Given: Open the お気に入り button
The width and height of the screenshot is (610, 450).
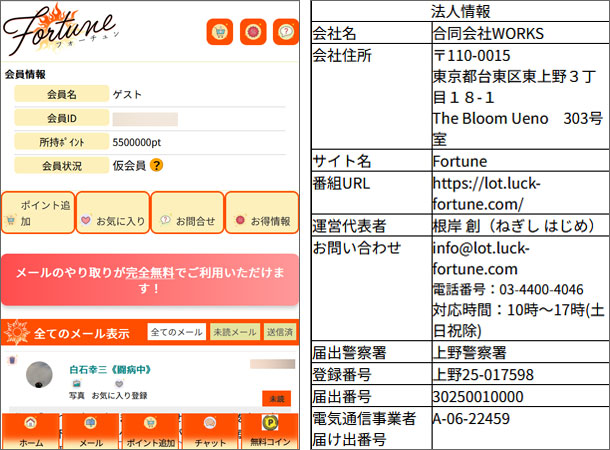Looking at the screenshot, I should tap(112, 220).
